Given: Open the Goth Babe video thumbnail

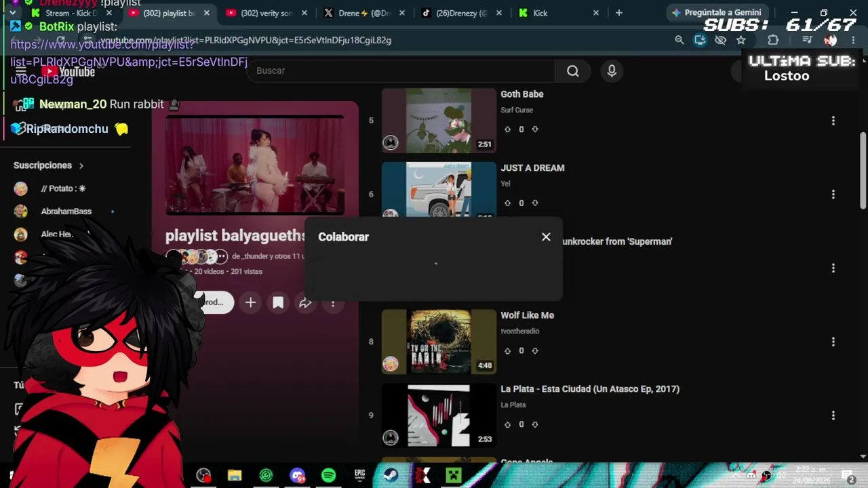Looking at the screenshot, I should point(439,121).
